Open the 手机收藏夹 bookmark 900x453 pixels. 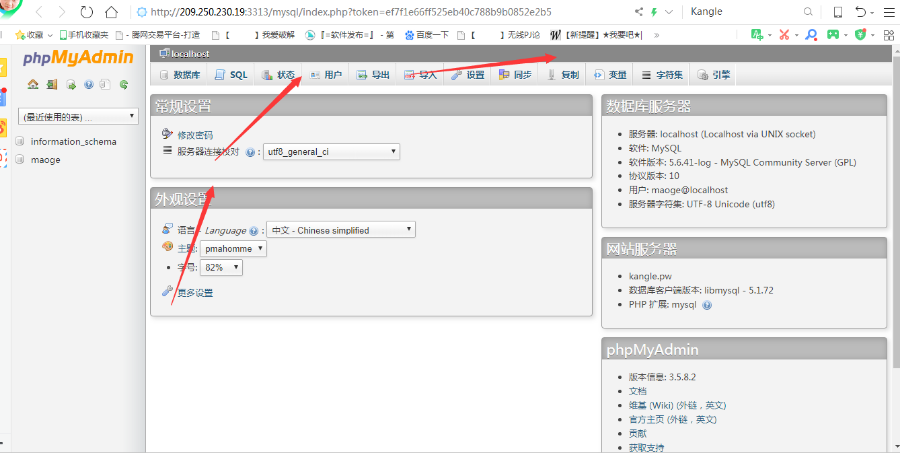[x=84, y=35]
